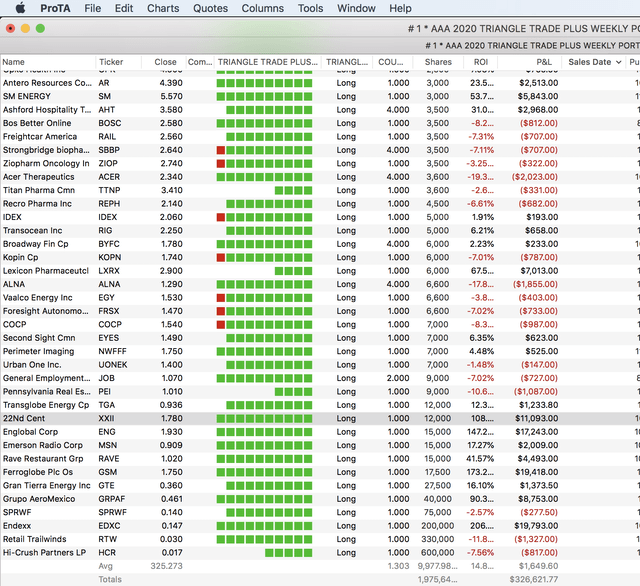Viewport: 640px width, 586px height.
Task: Click the red square in EGY row
Action: pos(221,298)
